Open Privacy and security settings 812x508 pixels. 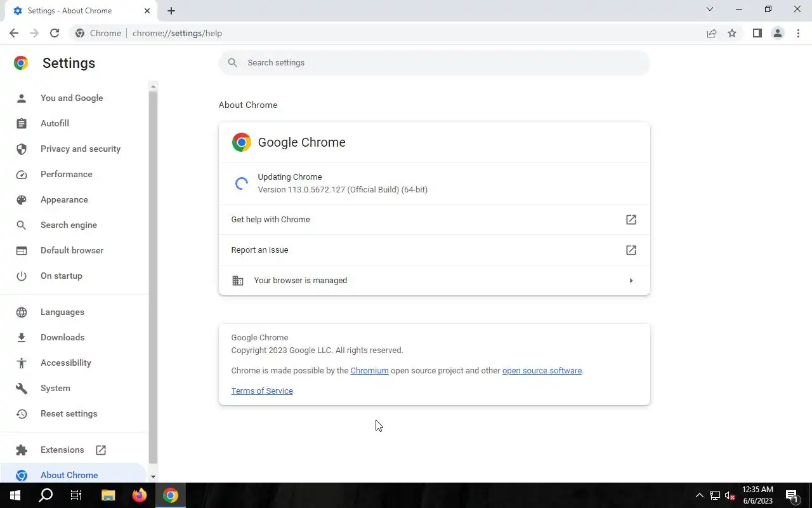click(81, 149)
